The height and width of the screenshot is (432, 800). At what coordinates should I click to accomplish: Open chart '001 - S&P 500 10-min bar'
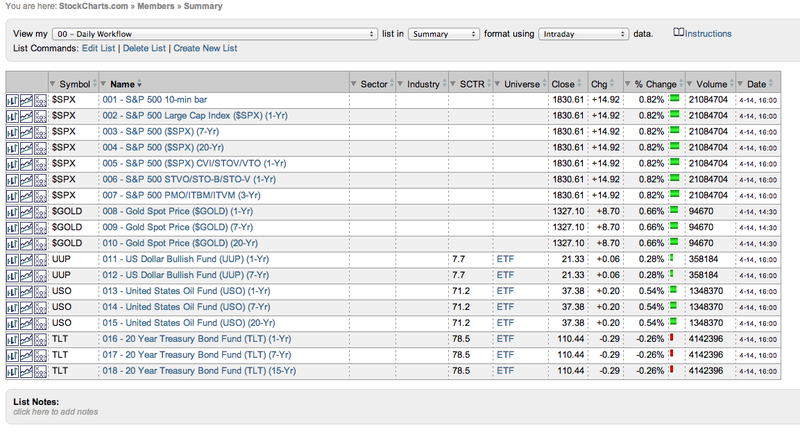click(155, 99)
